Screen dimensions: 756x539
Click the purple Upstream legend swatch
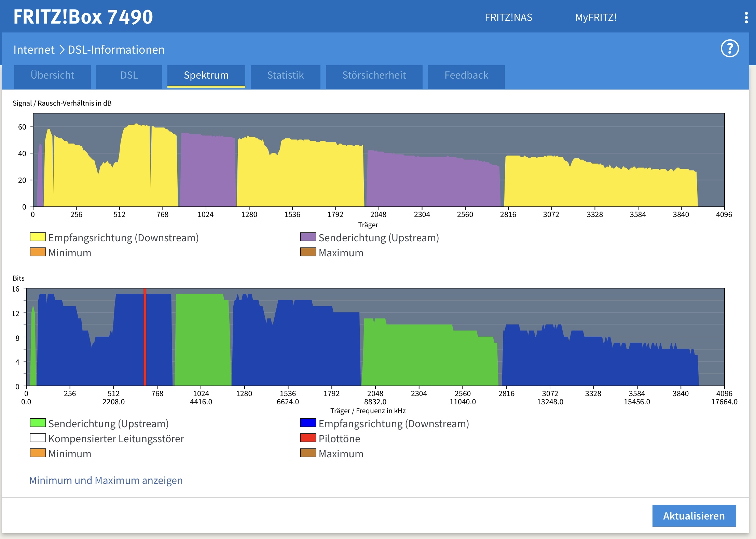tap(308, 237)
